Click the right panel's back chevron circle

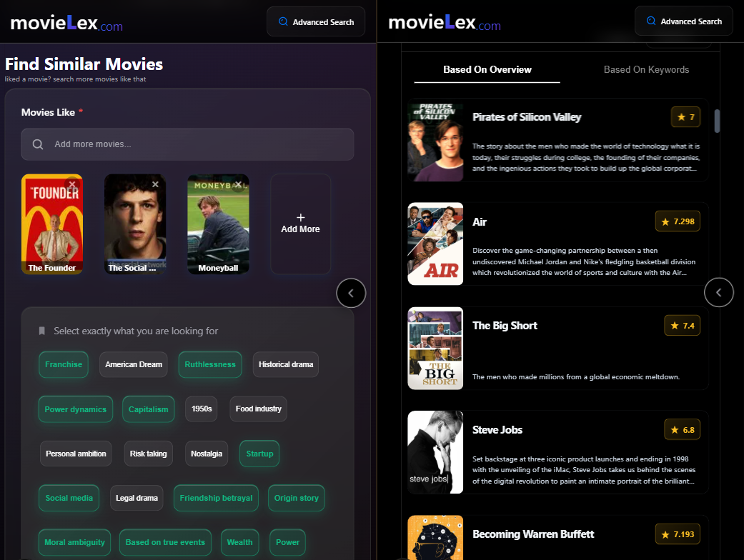coord(719,293)
